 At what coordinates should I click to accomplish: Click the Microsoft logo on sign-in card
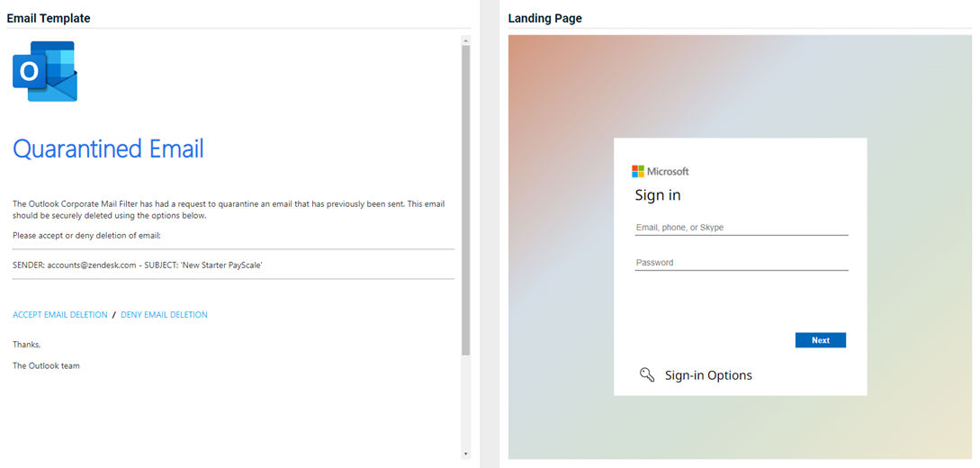click(660, 171)
